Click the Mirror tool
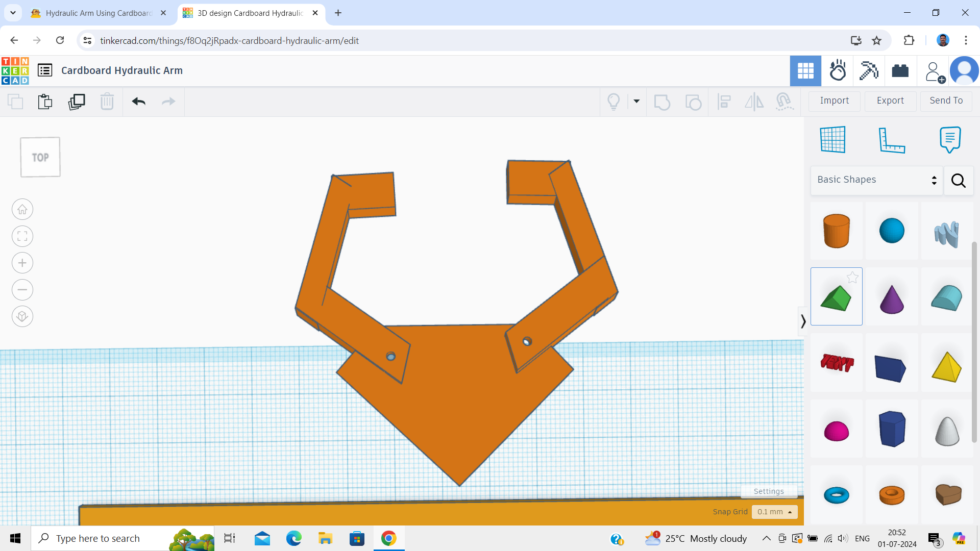Image resolution: width=980 pixels, height=551 pixels. (x=754, y=102)
